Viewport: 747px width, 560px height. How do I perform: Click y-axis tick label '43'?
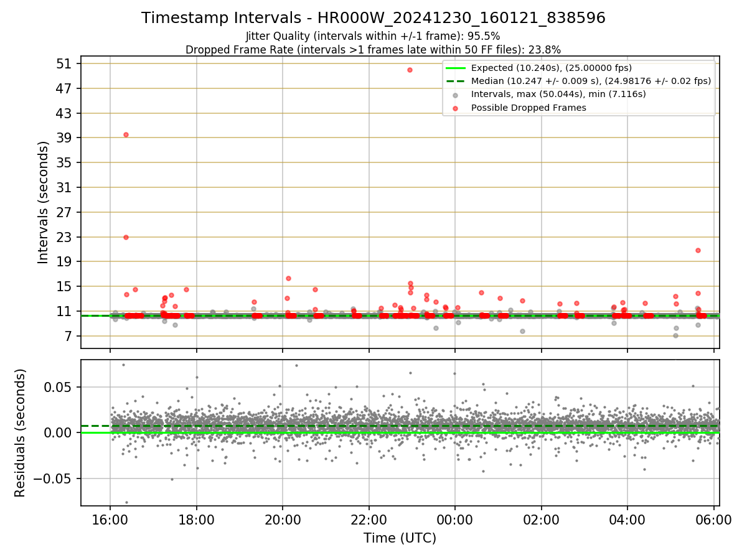pyautogui.click(x=64, y=113)
